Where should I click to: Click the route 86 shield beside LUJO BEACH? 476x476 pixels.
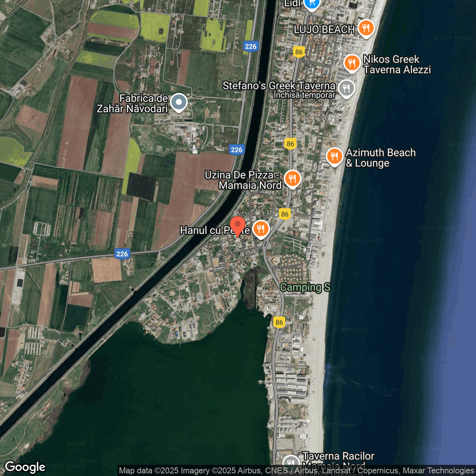click(299, 52)
